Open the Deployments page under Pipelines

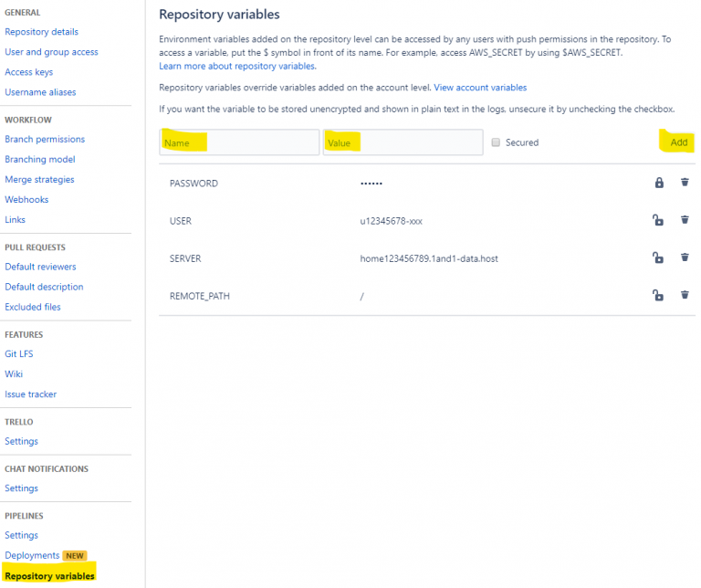[x=32, y=555]
